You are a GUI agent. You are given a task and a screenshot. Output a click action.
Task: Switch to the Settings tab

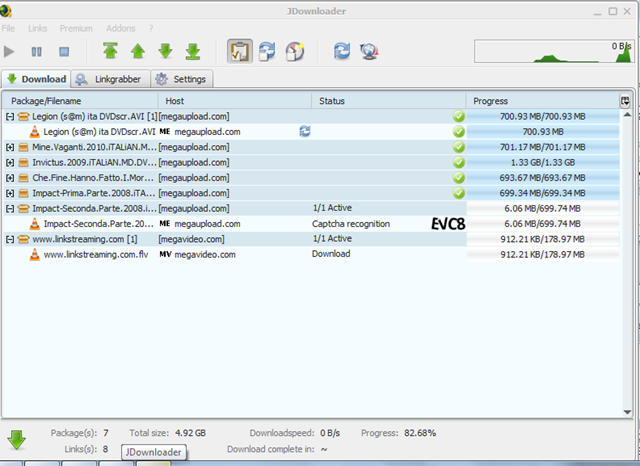(x=182, y=79)
